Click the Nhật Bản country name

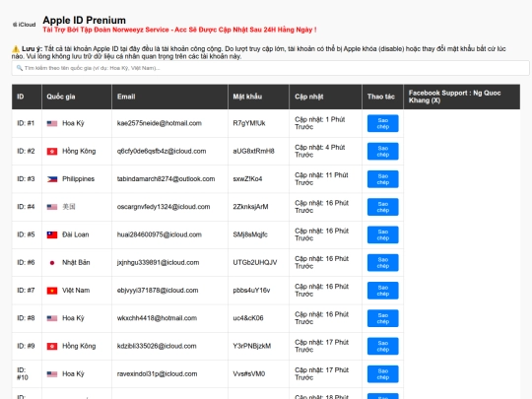(76, 262)
